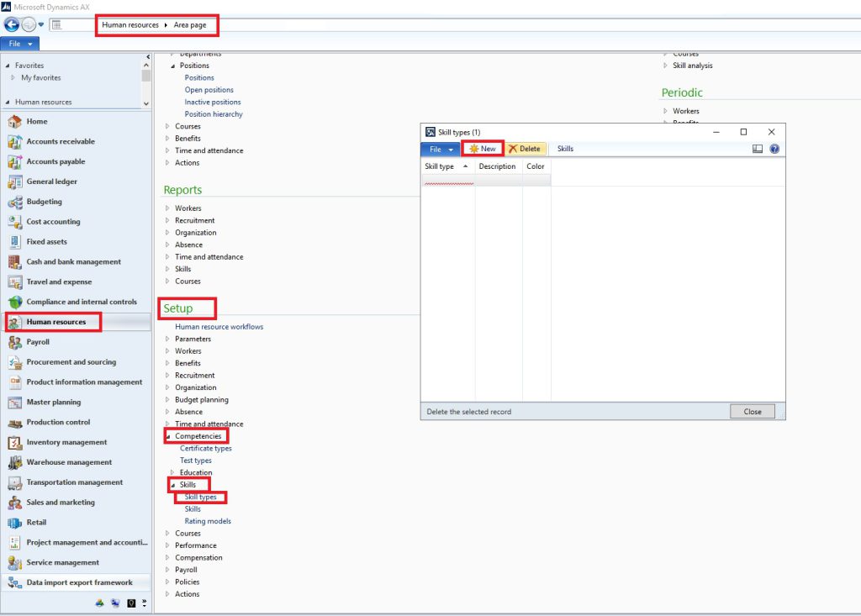Click the empty Skill type field in new row
Image resolution: width=861 pixels, height=616 pixels.
[449, 180]
